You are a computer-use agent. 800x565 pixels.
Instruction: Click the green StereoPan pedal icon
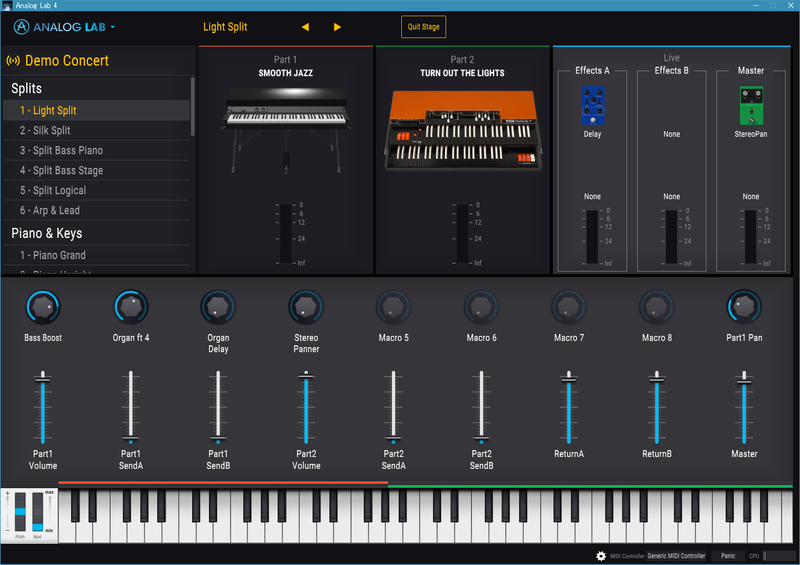[x=751, y=106]
